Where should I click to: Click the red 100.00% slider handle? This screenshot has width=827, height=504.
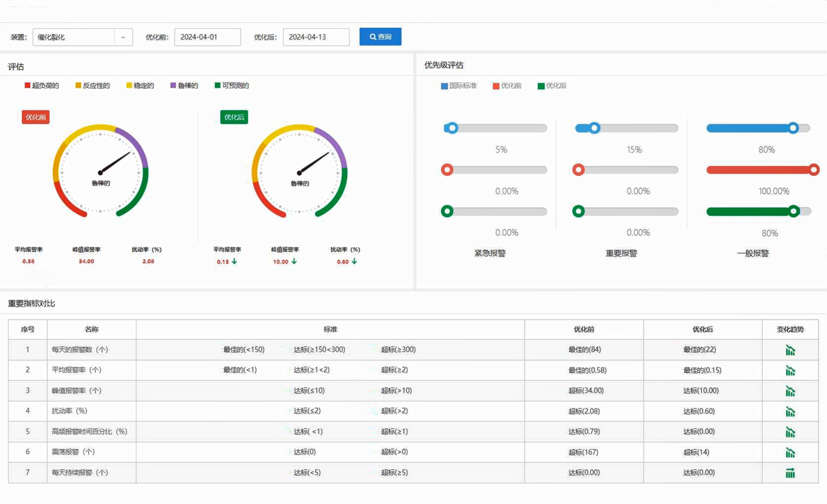(x=814, y=170)
